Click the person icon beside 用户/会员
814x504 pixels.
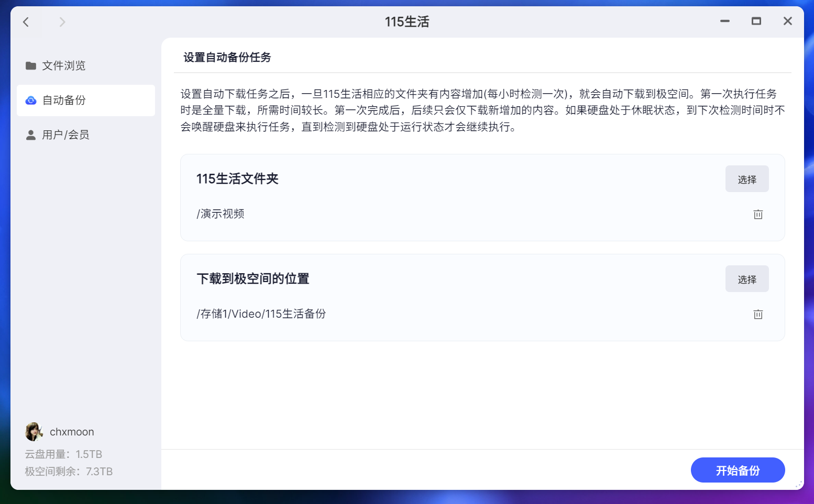[x=31, y=135]
